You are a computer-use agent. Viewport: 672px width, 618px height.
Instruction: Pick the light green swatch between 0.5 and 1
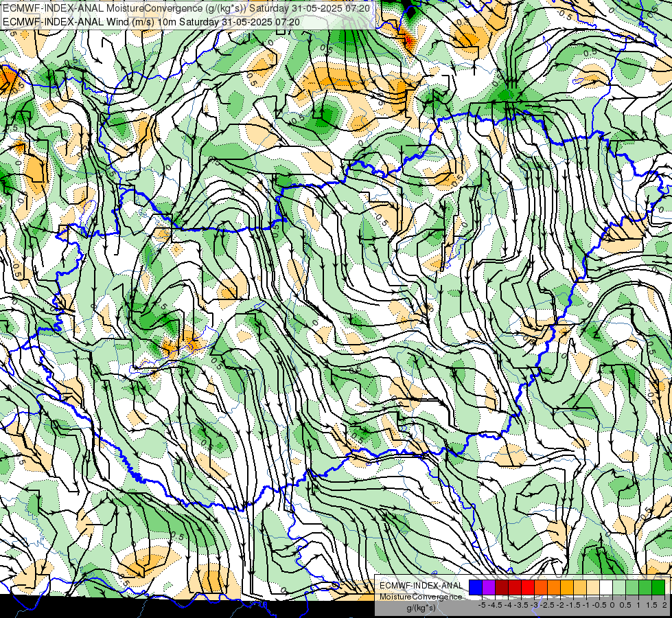point(632,587)
